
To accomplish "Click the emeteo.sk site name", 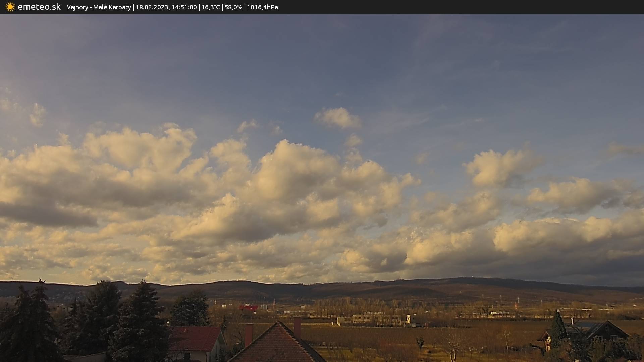I will [39, 7].
